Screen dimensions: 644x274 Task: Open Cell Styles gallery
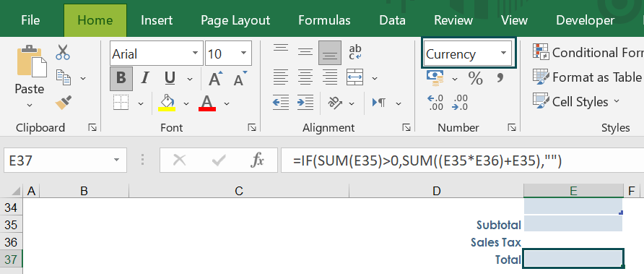click(576, 102)
